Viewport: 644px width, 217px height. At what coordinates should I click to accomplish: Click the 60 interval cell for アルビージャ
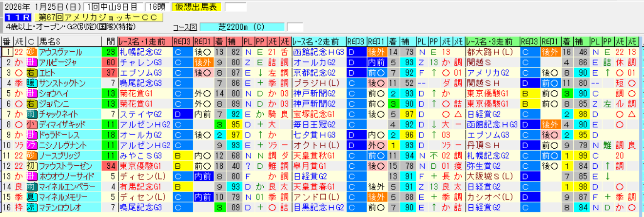point(109,62)
